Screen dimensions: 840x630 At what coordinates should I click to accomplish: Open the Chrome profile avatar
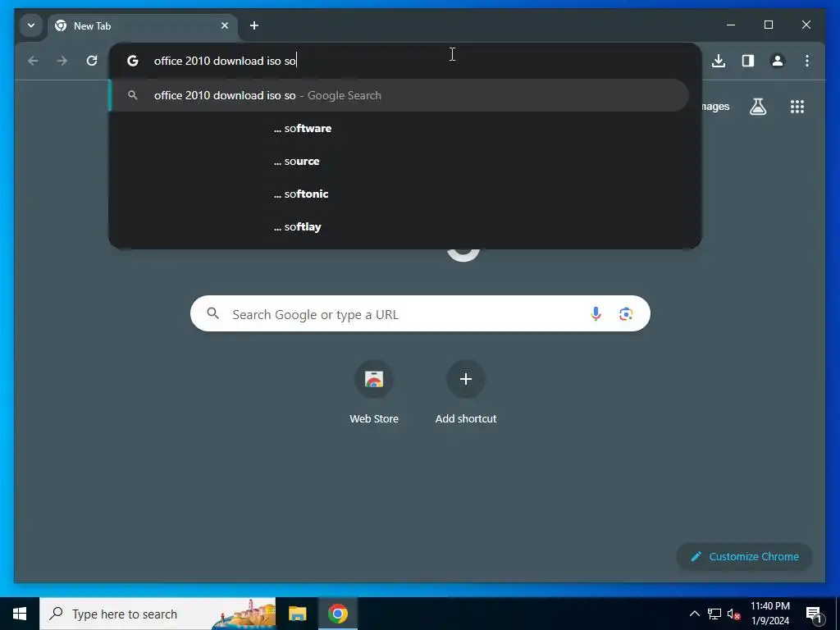778,61
